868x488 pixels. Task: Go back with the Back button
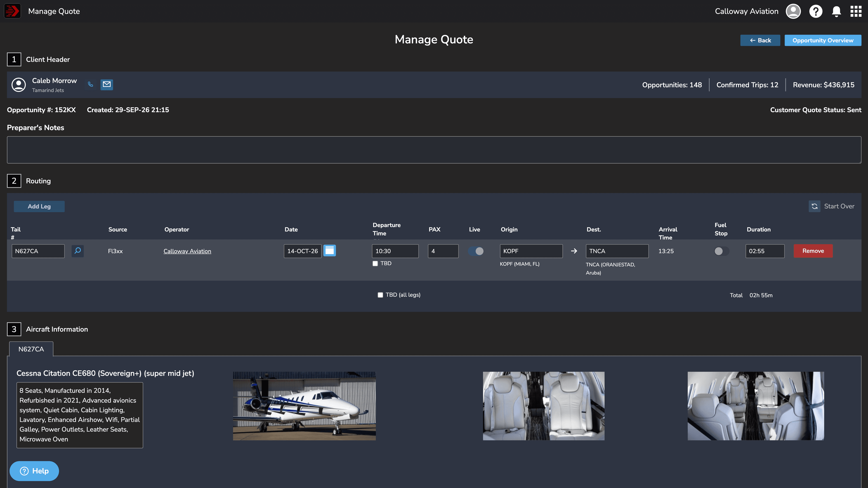(x=760, y=40)
